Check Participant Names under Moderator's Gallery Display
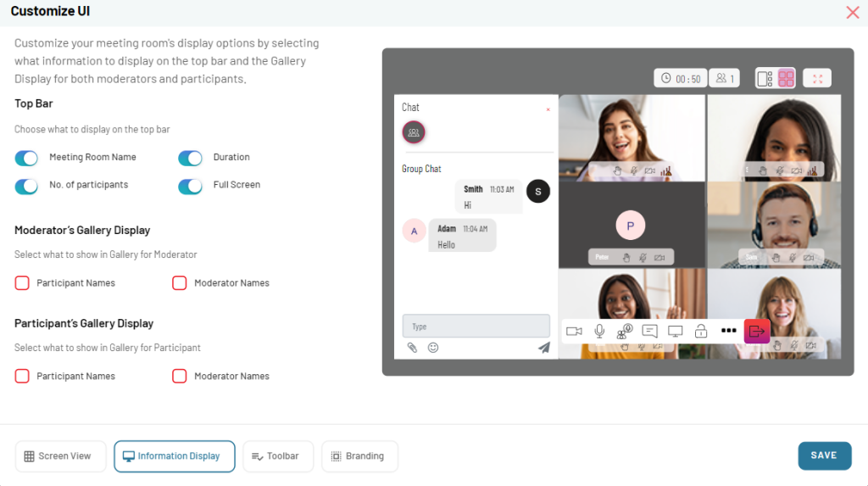The image size is (868, 486). (22, 282)
